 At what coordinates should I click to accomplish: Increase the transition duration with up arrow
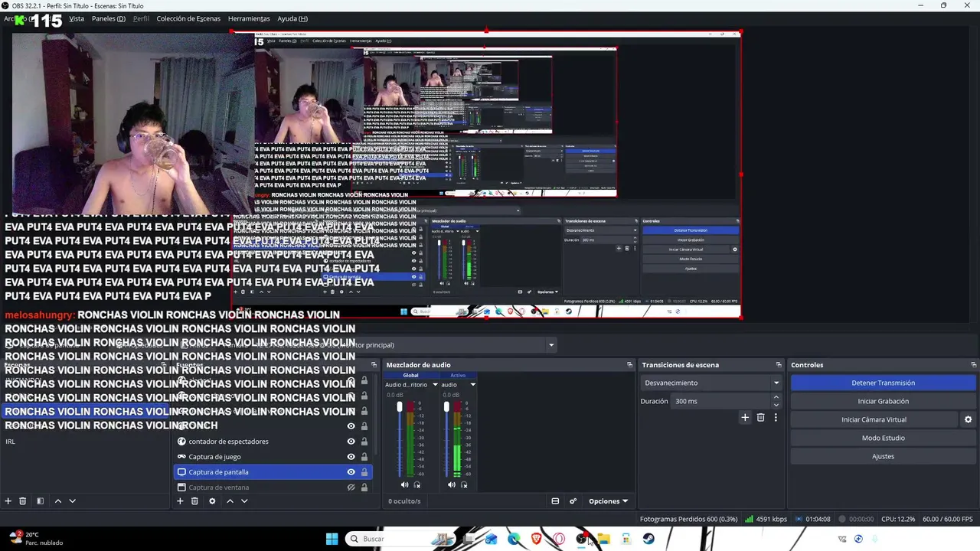tap(776, 397)
